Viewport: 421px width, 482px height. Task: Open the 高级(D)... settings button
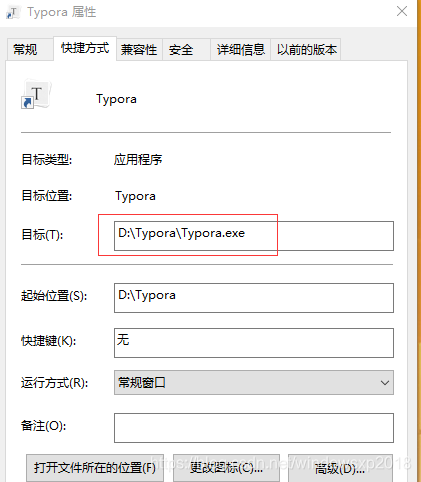pyautogui.click(x=340, y=468)
